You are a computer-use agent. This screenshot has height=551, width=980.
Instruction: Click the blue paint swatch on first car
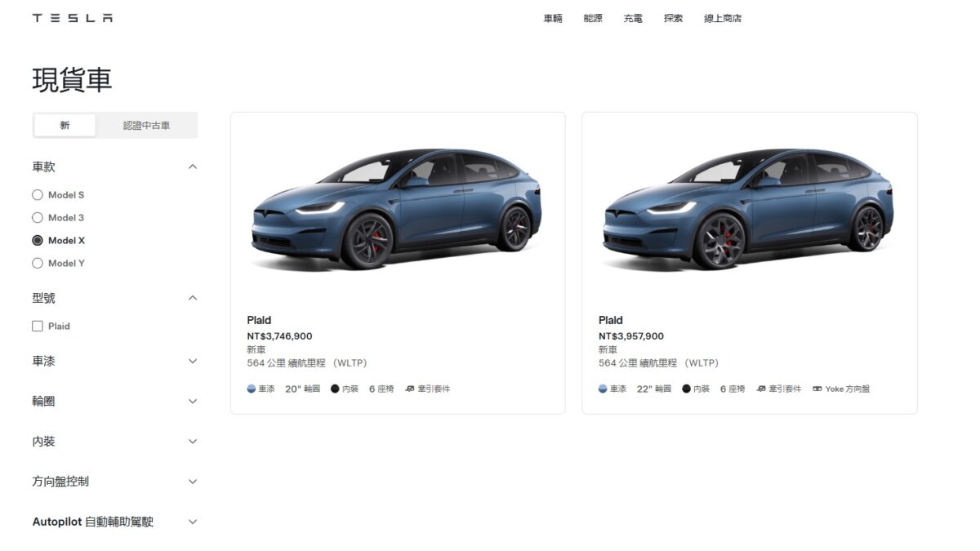pyautogui.click(x=252, y=389)
